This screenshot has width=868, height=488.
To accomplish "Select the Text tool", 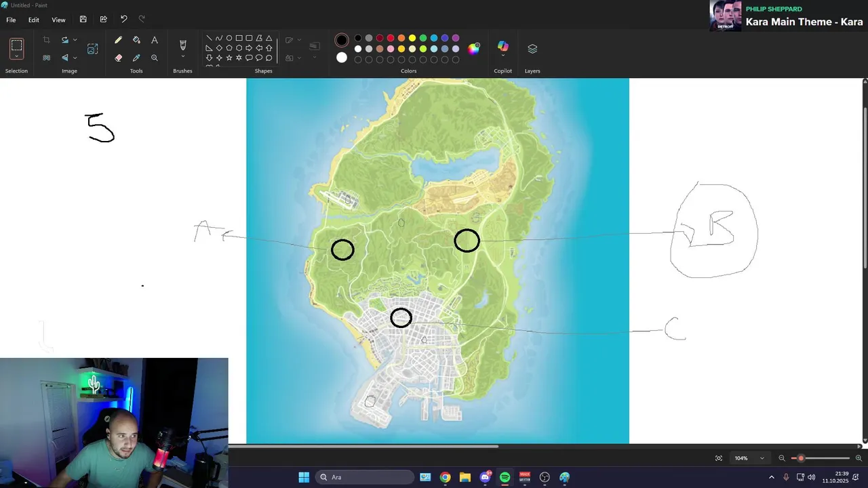I will (155, 41).
